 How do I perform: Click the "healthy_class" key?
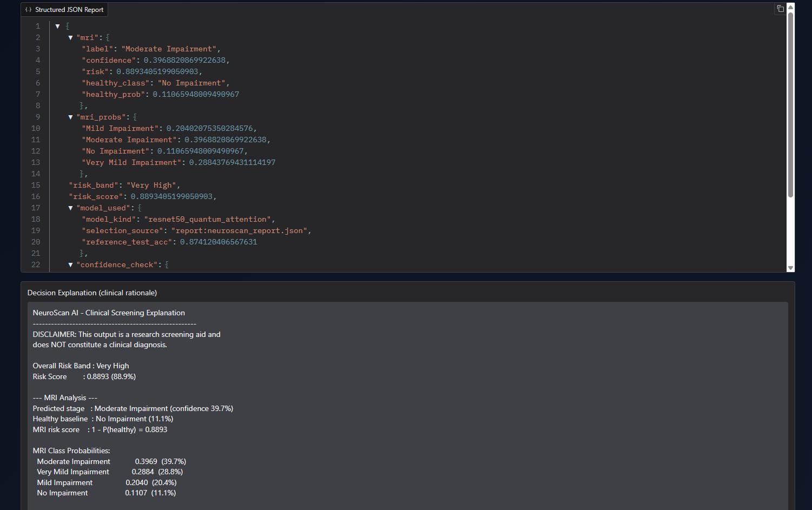point(115,83)
